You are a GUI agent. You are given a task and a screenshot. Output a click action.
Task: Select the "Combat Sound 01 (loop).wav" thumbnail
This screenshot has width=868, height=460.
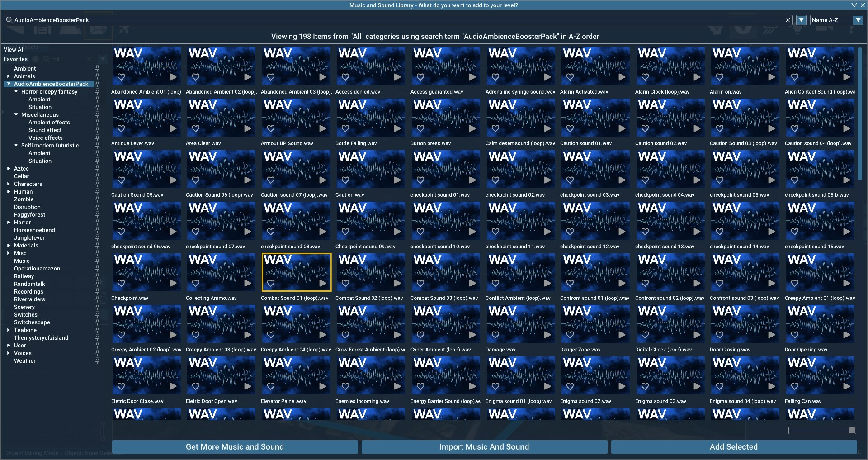[x=296, y=272]
